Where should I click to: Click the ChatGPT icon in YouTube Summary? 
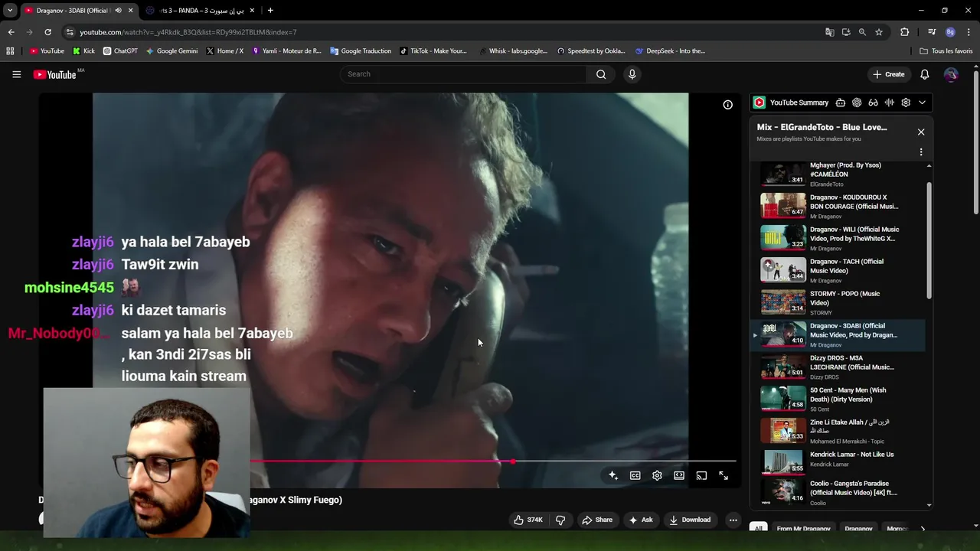point(856,103)
